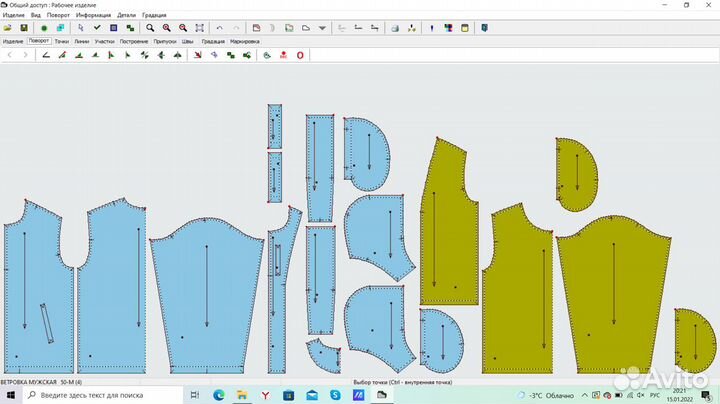Click the Windows search input field
This screenshot has width=720, height=404.
103,395
